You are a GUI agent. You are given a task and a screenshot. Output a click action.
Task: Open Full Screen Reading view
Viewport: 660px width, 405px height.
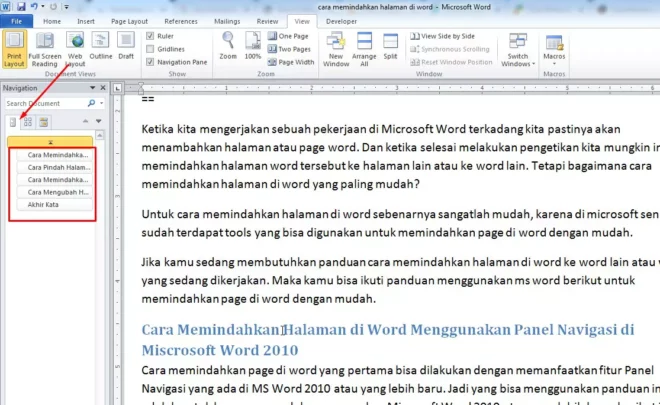click(45, 49)
